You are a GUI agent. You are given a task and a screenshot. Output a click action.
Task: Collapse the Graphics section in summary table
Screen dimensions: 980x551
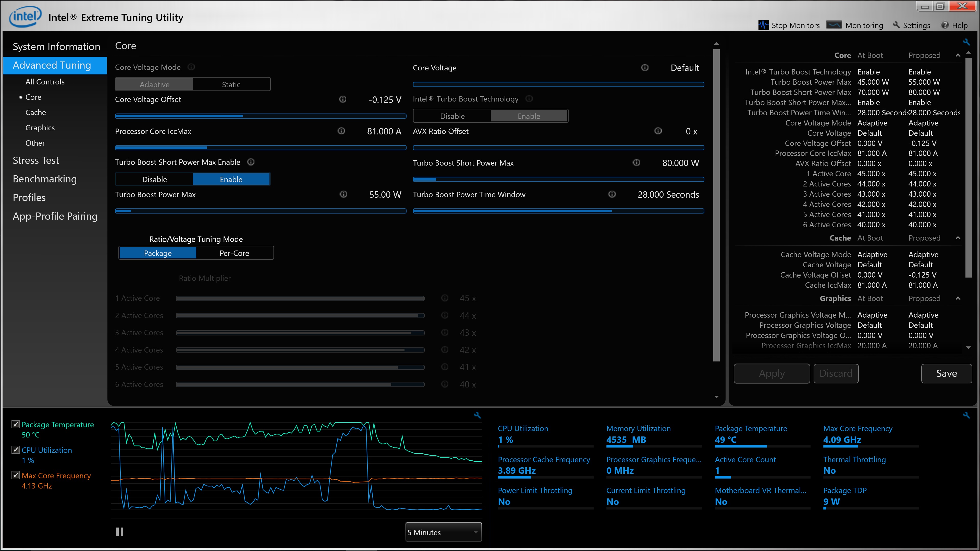tap(958, 298)
